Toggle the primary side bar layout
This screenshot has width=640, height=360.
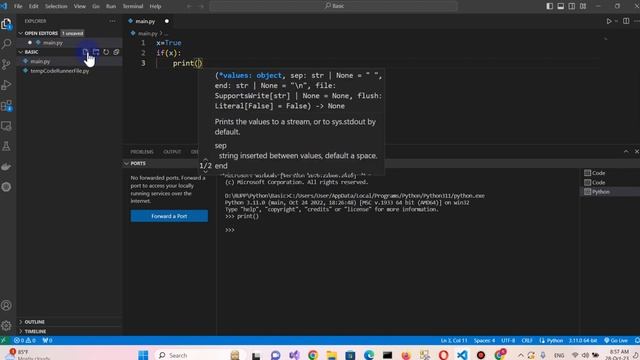pos(550,6)
